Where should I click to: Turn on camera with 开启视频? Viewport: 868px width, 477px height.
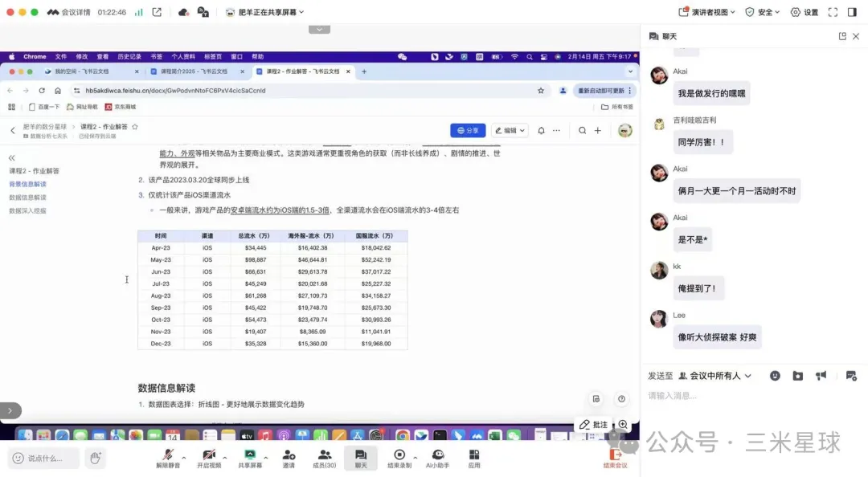[x=207, y=458]
